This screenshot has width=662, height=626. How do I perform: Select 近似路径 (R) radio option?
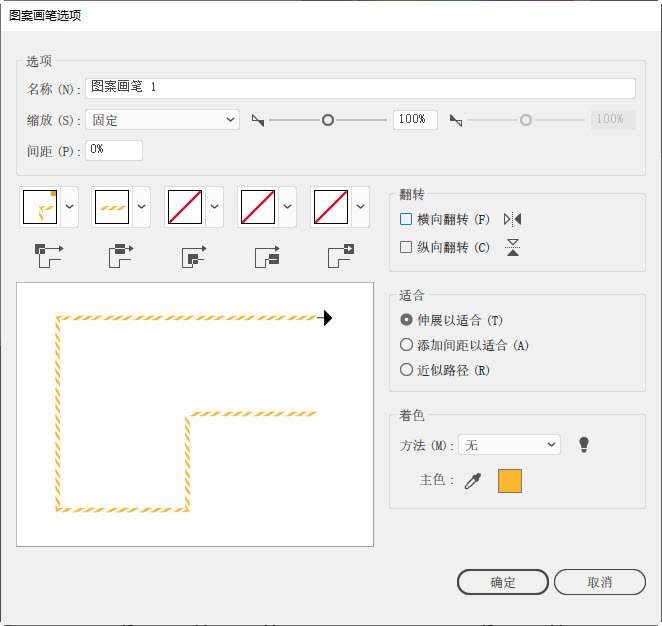point(406,370)
